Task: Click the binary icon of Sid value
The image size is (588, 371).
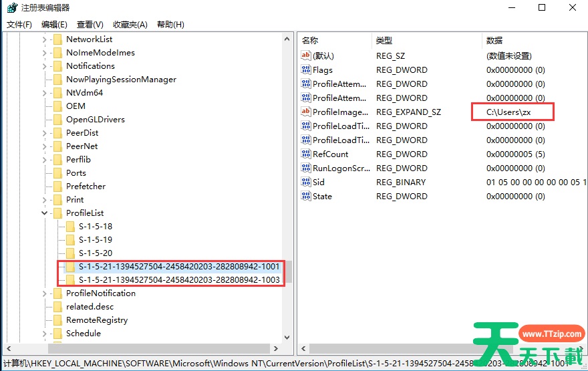Action: pos(306,182)
